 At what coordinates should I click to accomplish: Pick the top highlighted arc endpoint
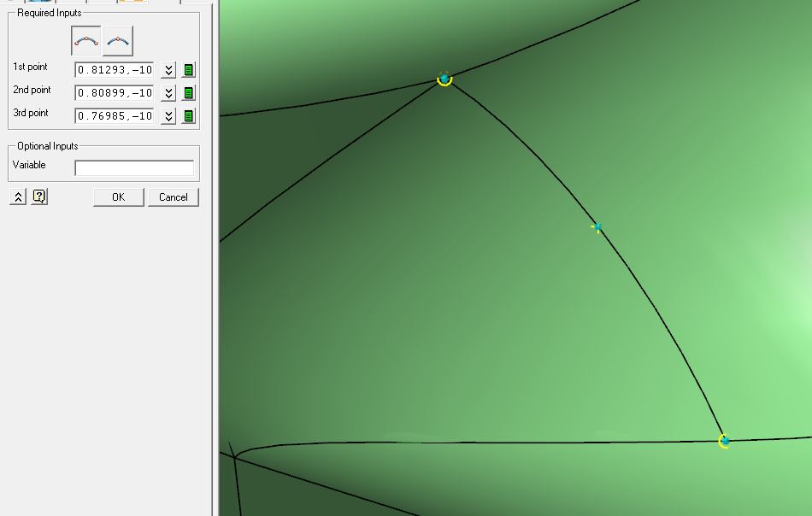(444, 79)
